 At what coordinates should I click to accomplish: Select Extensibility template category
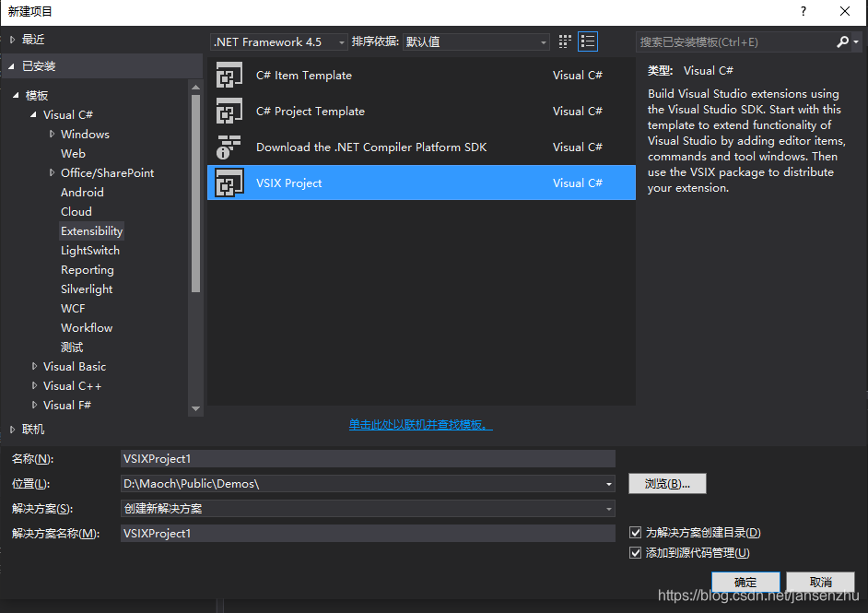point(91,231)
